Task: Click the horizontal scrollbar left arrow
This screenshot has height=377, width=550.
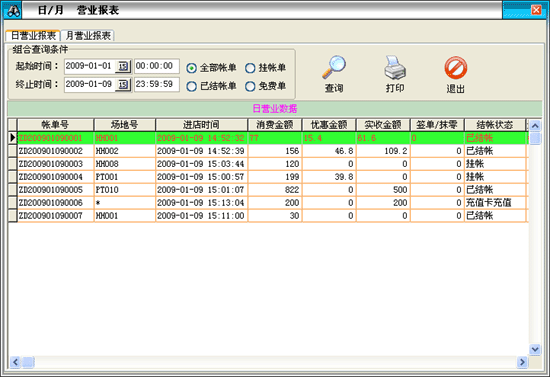Action: (15, 362)
